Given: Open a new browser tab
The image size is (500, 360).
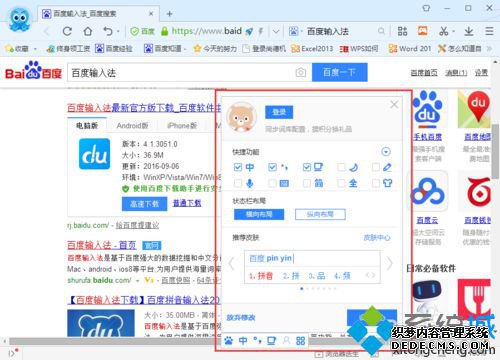Looking at the screenshot, I should point(170,14).
